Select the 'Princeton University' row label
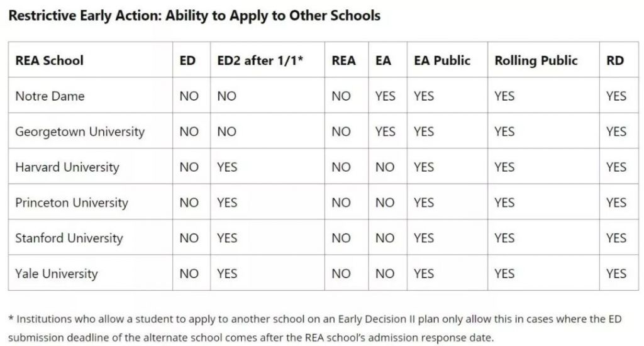 click(x=71, y=203)
